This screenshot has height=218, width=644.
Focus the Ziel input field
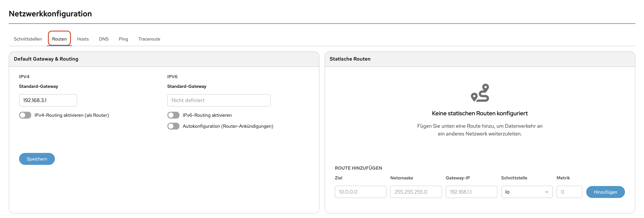[360, 192]
